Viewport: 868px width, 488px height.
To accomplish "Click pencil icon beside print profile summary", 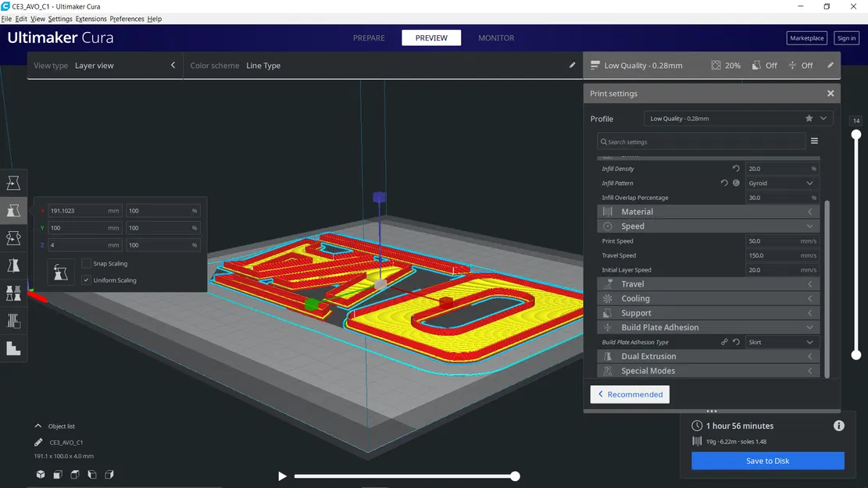I will (830, 66).
